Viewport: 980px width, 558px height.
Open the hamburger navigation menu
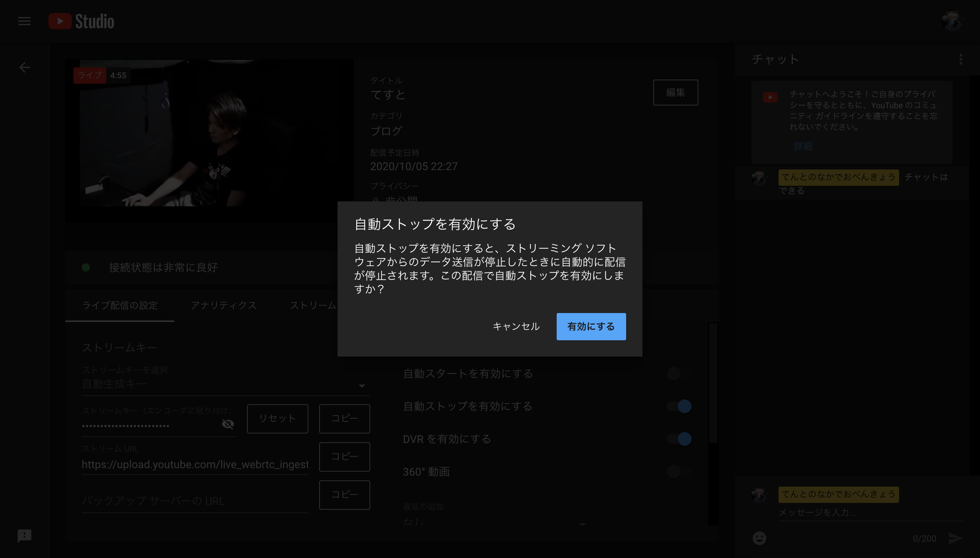[x=24, y=21]
